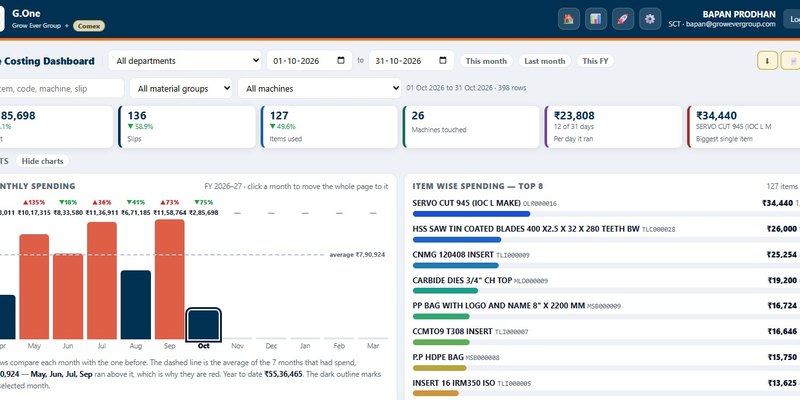The height and width of the screenshot is (400, 800).
Task: Click the Mar month label
Action: pyautogui.click(x=373, y=346)
